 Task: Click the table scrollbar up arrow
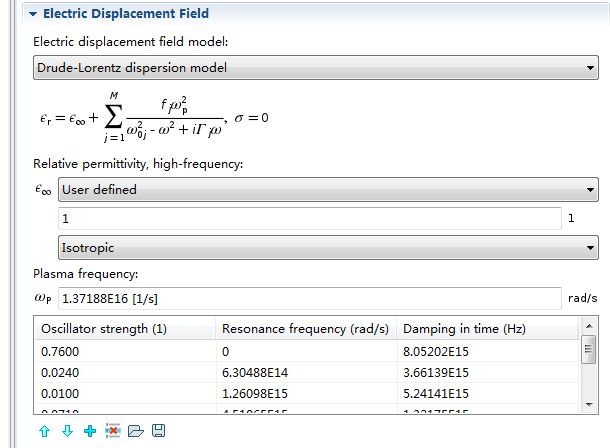[x=590, y=328]
